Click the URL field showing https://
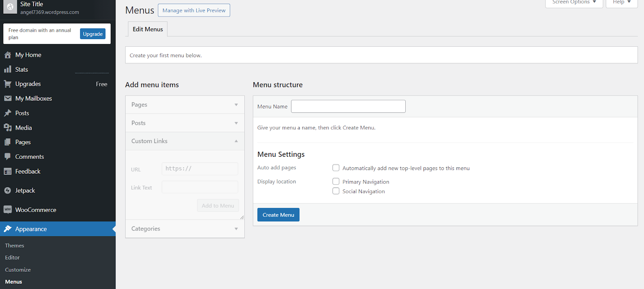 (x=200, y=169)
